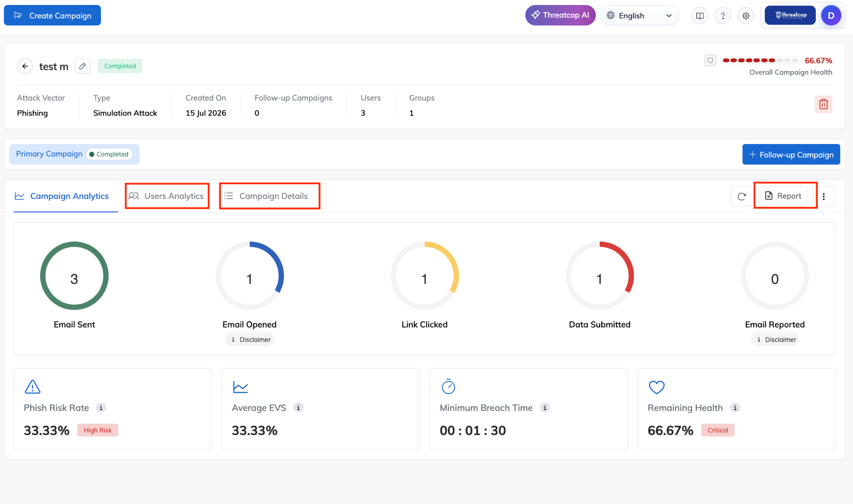The image size is (853, 504).
Task: Click the Create Campaign button
Action: 52,15
